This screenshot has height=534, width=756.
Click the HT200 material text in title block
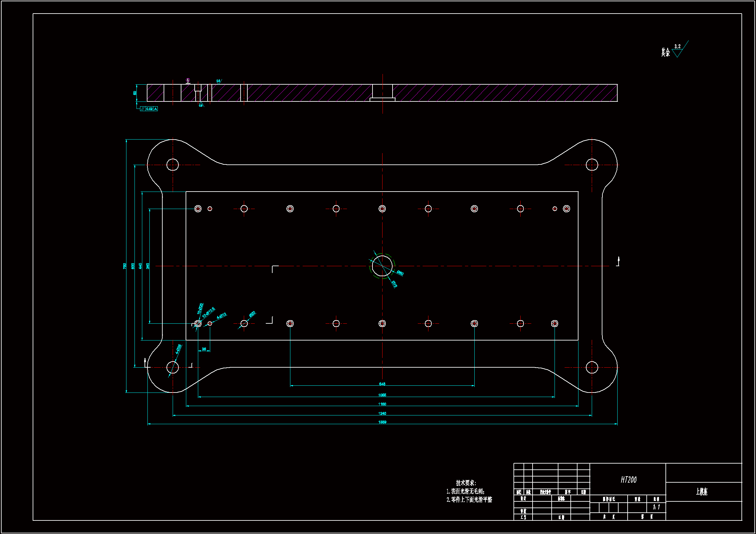point(628,480)
